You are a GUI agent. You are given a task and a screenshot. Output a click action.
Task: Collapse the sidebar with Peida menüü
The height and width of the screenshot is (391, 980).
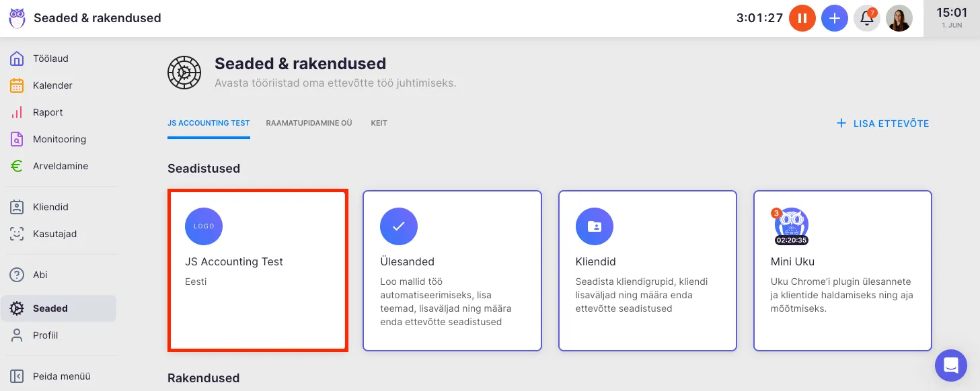(61, 376)
